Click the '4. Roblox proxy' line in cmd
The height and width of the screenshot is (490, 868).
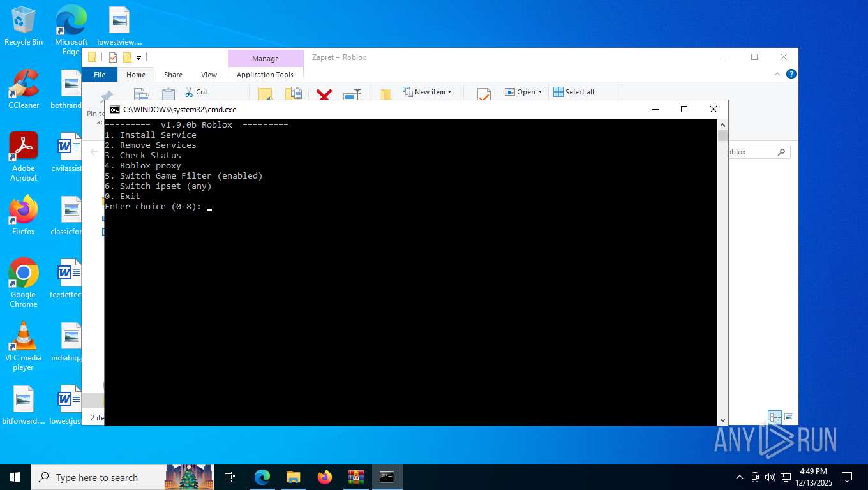(143, 165)
